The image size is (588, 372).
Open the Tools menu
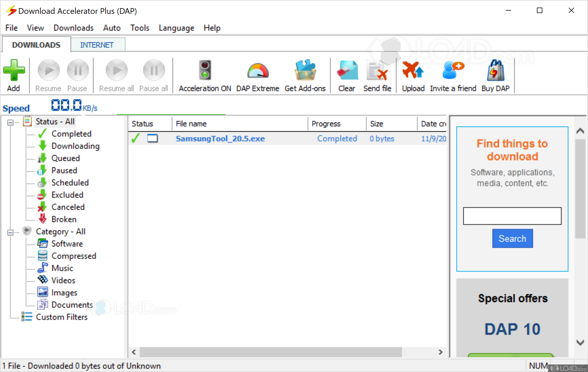pyautogui.click(x=140, y=28)
